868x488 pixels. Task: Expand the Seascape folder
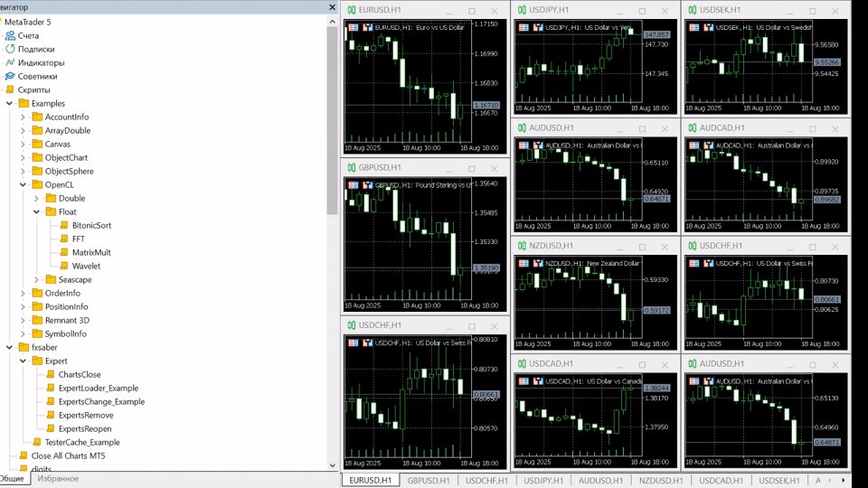pos(36,279)
